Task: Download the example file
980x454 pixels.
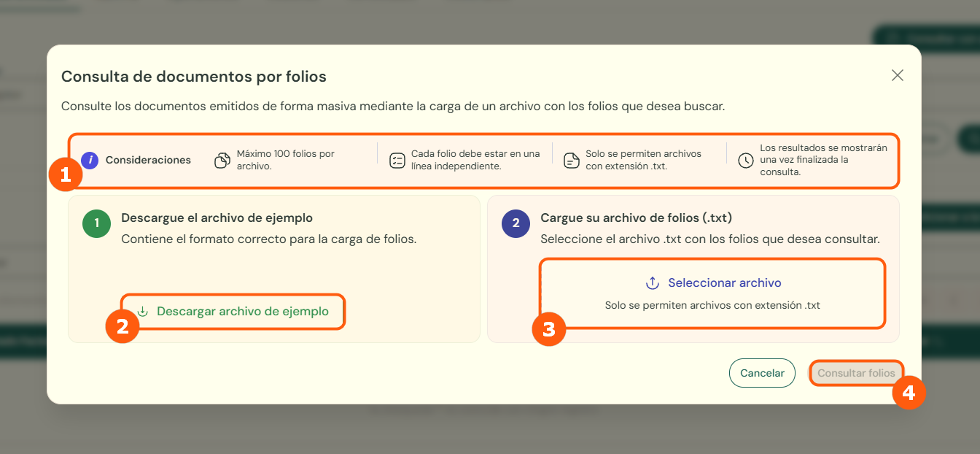Action: (233, 312)
